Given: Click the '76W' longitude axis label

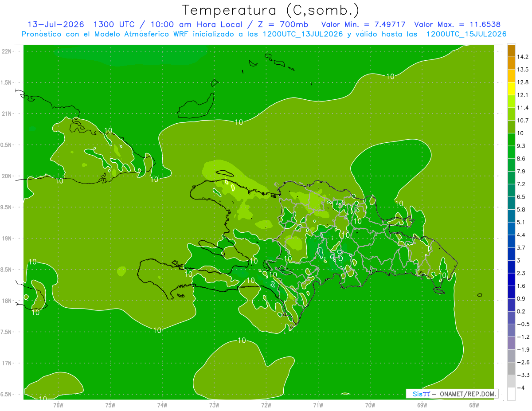Looking at the screenshot, I should point(58,405).
